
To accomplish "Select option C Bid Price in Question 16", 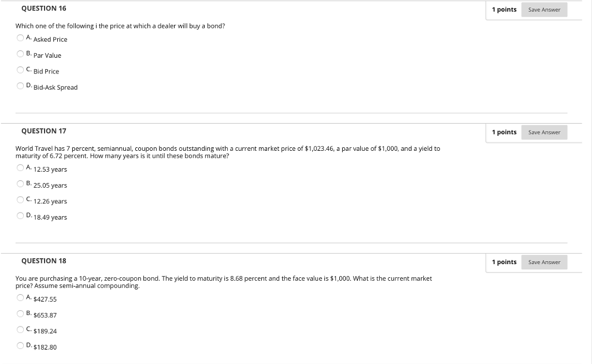I will click(x=20, y=69).
